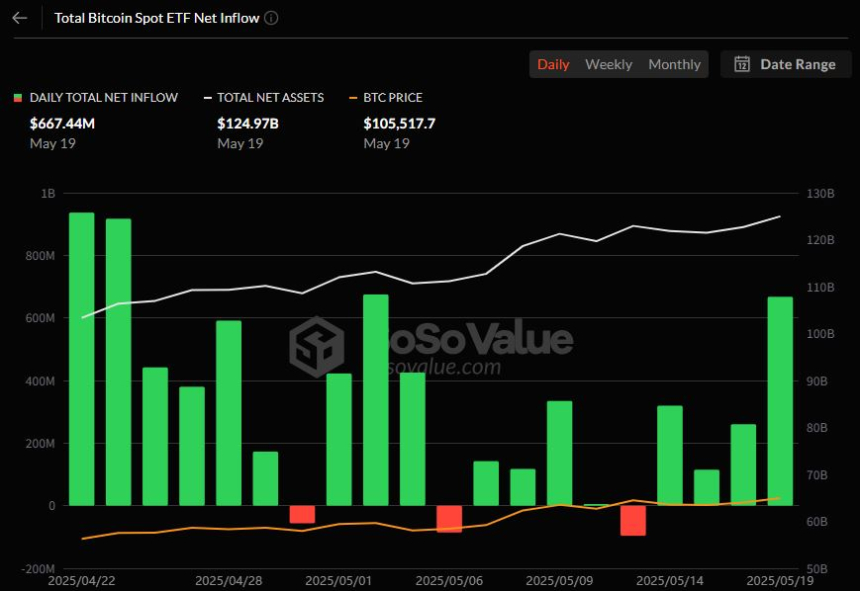This screenshot has width=860, height=591.
Task: Click the green legend color square
Action: pos(17,98)
